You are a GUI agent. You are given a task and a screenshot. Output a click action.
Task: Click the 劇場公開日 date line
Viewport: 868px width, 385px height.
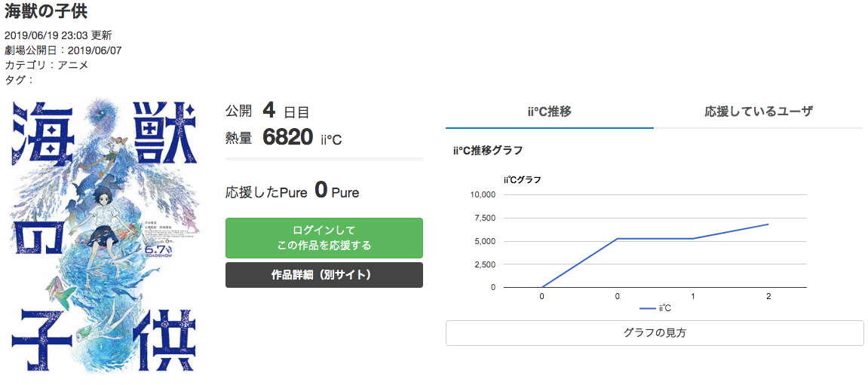tap(63, 50)
